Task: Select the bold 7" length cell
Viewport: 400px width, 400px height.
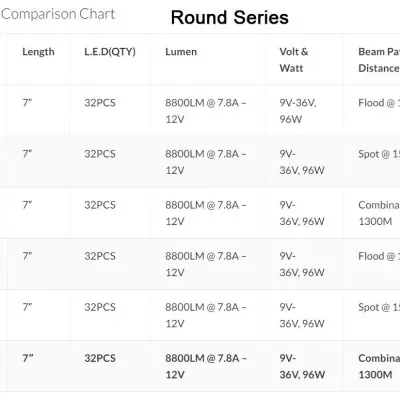Action: click(28, 358)
